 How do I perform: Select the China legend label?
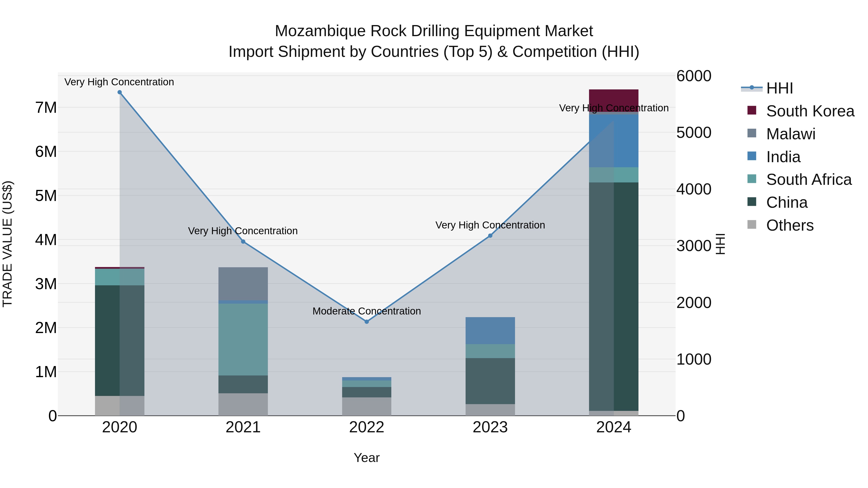(787, 202)
